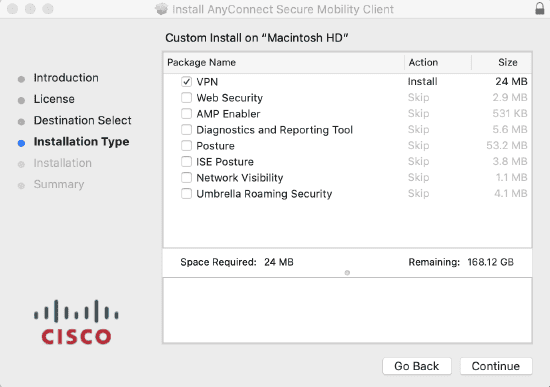Click the package description text area
This screenshot has height=387, width=550.
click(347, 311)
